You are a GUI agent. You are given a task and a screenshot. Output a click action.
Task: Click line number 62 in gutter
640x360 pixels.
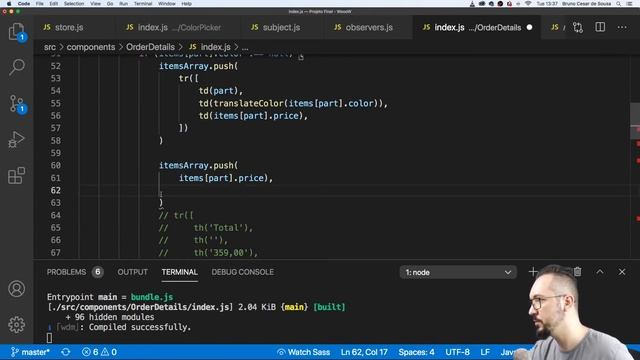point(56,190)
